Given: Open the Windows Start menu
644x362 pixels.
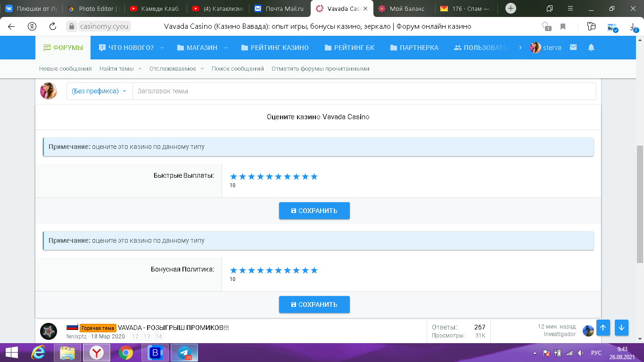Looking at the screenshot, I should click(12, 353).
